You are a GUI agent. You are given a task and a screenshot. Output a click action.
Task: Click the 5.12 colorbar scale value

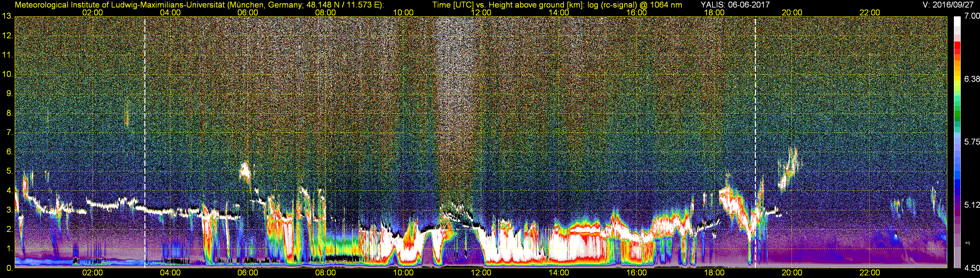972,205
